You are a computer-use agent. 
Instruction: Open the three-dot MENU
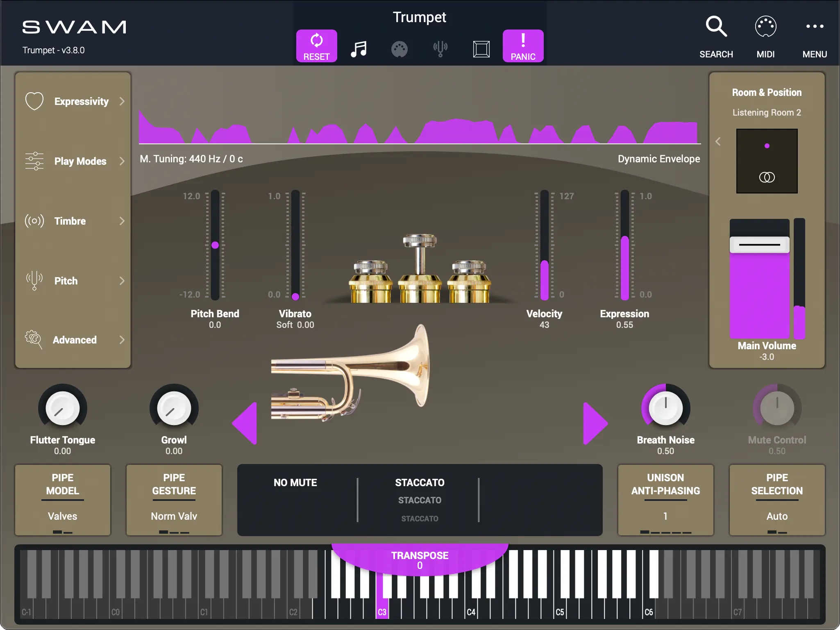click(814, 27)
